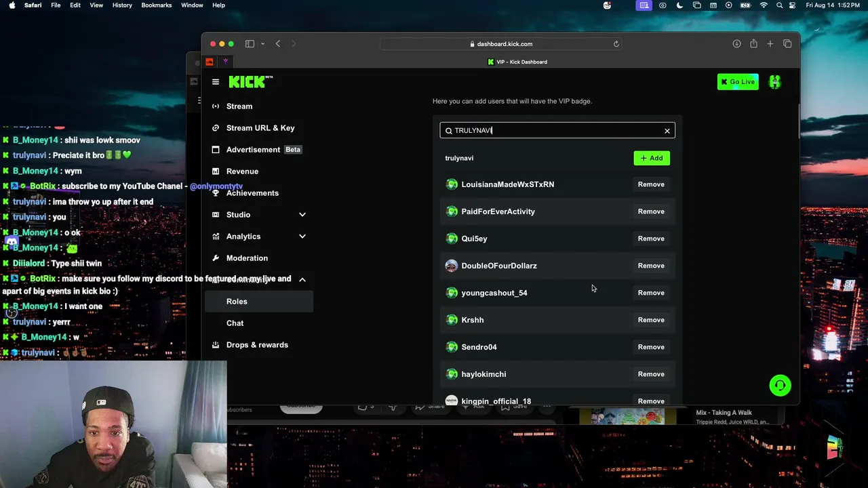Click the Stream URL & Key link icon
868x488 pixels.
click(x=216, y=128)
